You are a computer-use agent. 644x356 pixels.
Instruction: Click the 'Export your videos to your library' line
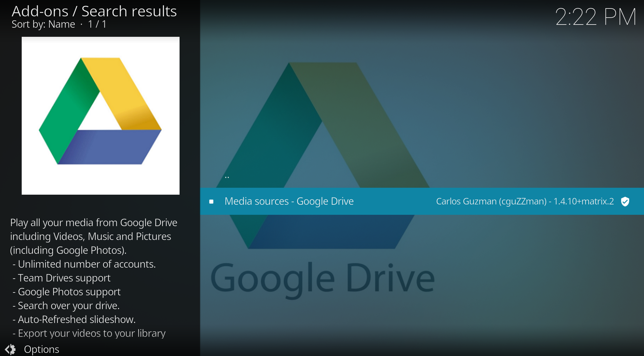pos(92,333)
